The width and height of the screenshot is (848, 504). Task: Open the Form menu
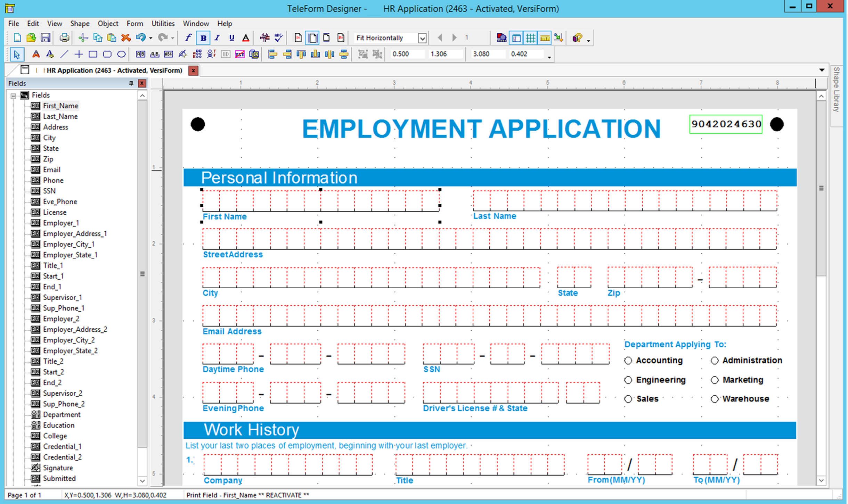click(134, 23)
